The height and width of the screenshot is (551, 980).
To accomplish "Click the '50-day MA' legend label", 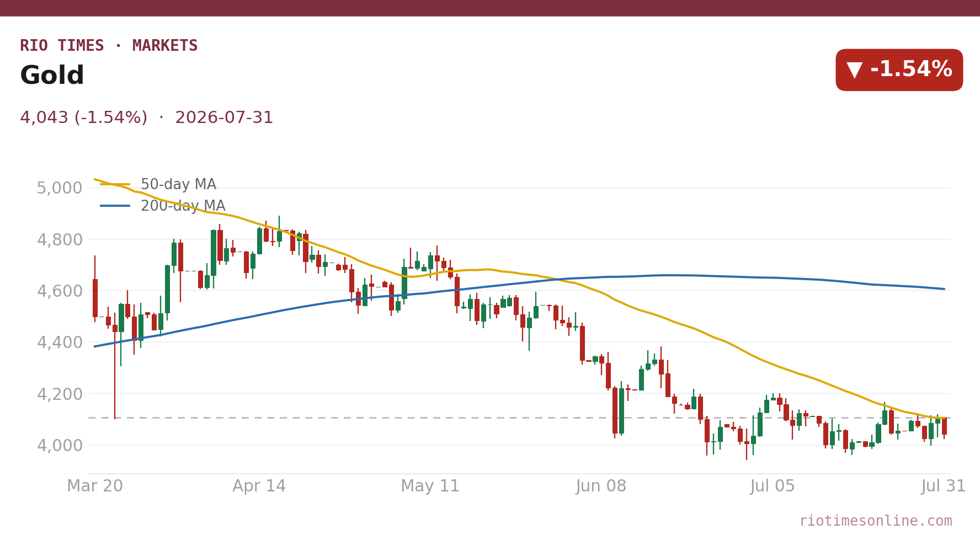I will tap(178, 185).
